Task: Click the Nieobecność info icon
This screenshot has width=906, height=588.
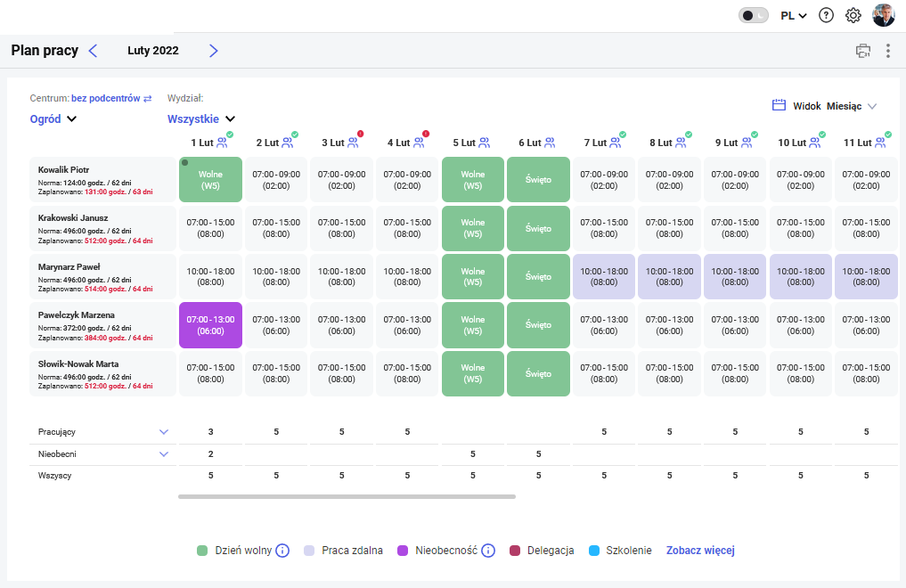Action: click(488, 551)
